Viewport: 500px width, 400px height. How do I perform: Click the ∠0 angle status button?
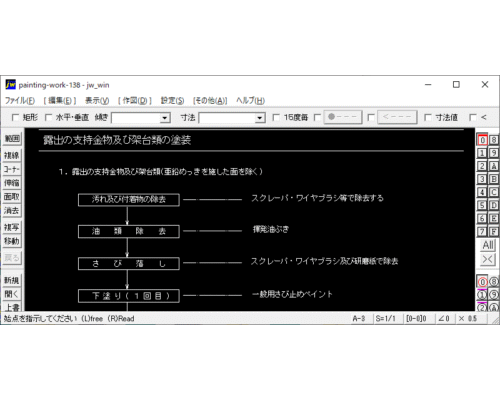pyautogui.click(x=444, y=319)
